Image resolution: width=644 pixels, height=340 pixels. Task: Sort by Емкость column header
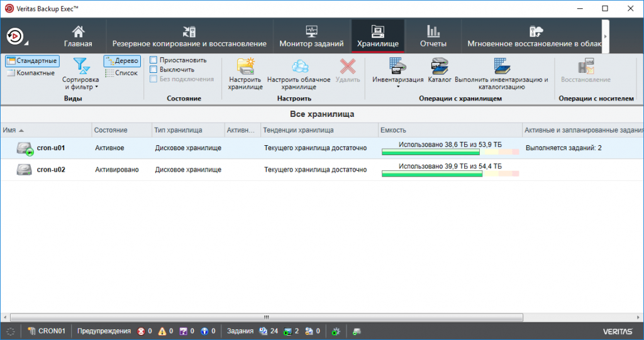click(450, 130)
